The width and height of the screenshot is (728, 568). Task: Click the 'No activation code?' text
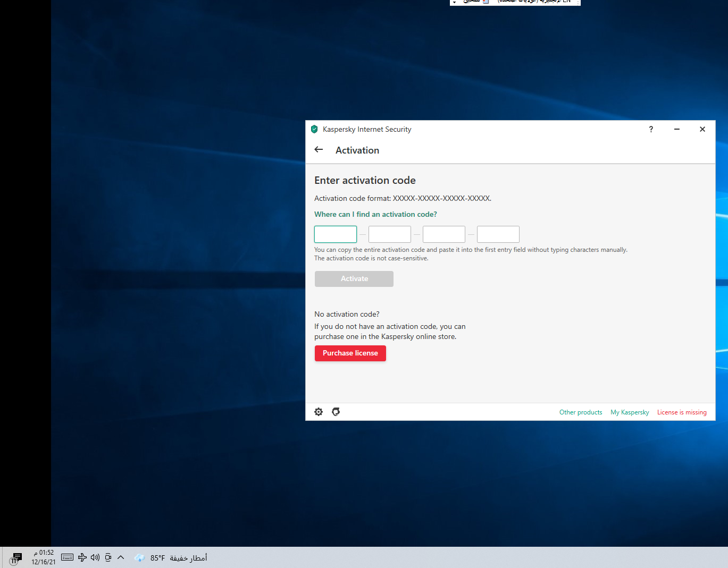click(x=347, y=314)
